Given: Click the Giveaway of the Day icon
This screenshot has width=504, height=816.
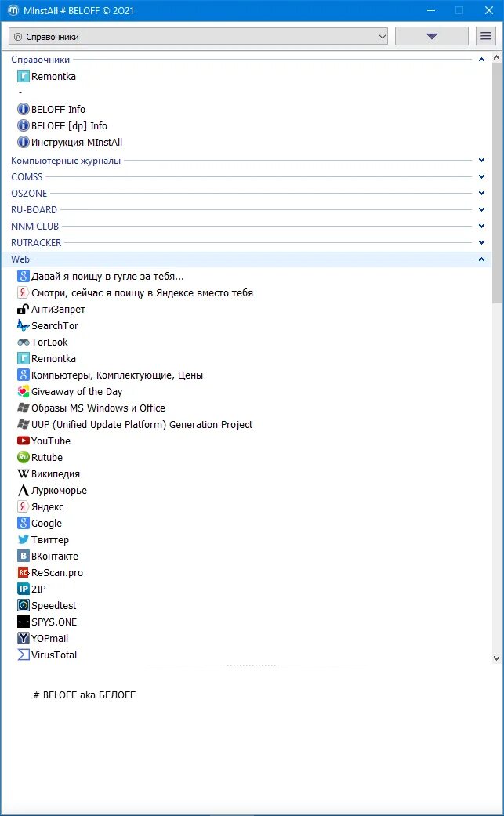Looking at the screenshot, I should point(24,391).
